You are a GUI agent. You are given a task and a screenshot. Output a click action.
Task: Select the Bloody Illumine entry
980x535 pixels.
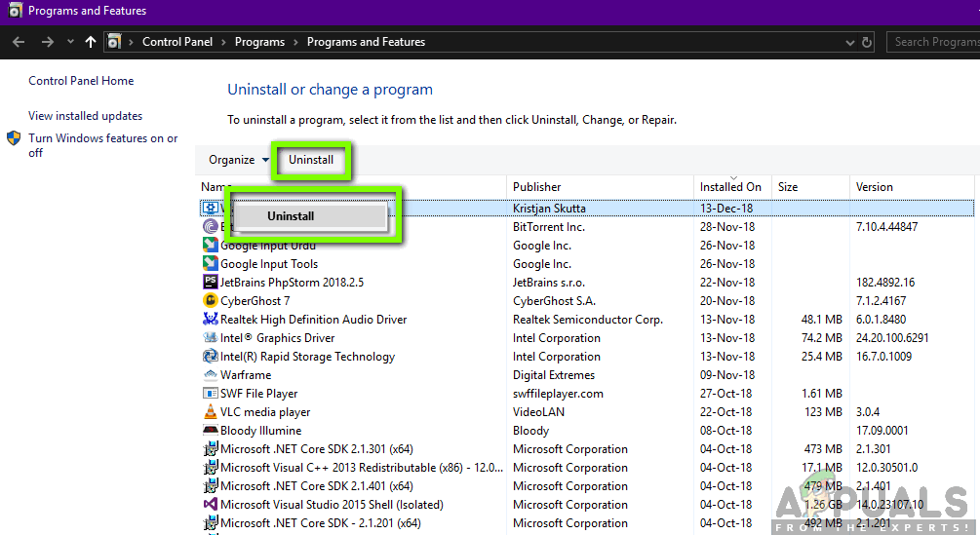[260, 431]
